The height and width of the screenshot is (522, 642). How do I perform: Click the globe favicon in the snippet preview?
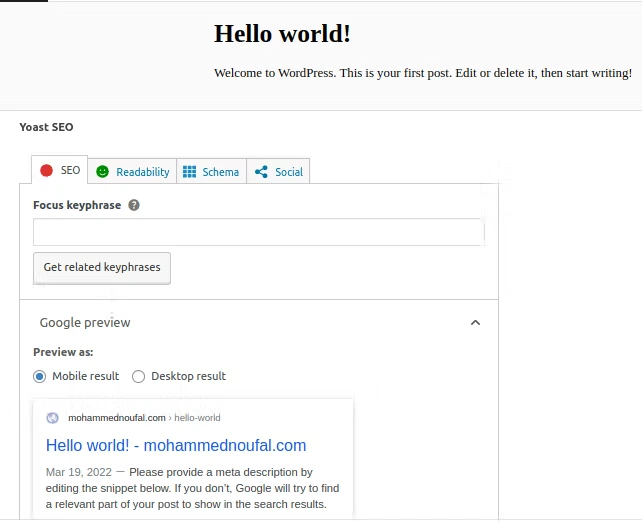click(x=53, y=418)
